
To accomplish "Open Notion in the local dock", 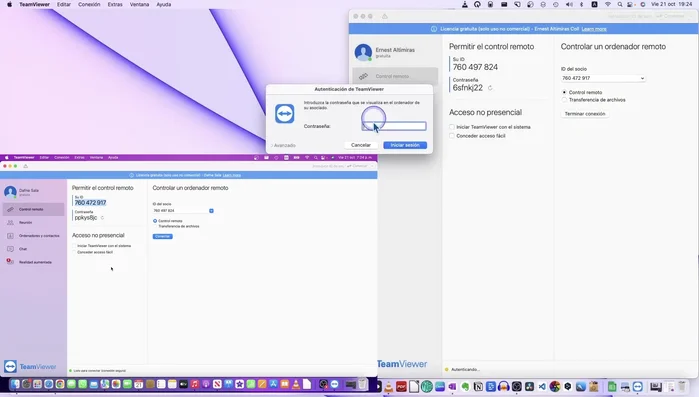I will [x=478, y=386].
